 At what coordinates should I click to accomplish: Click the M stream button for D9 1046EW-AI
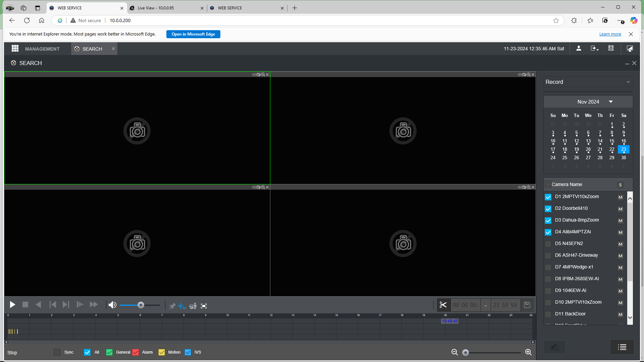tap(621, 291)
